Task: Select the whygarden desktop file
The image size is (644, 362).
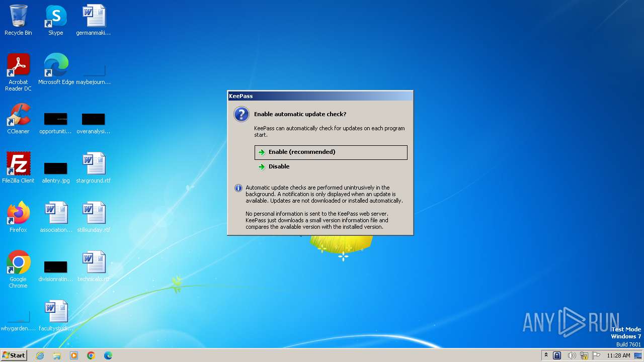Action: [18, 322]
